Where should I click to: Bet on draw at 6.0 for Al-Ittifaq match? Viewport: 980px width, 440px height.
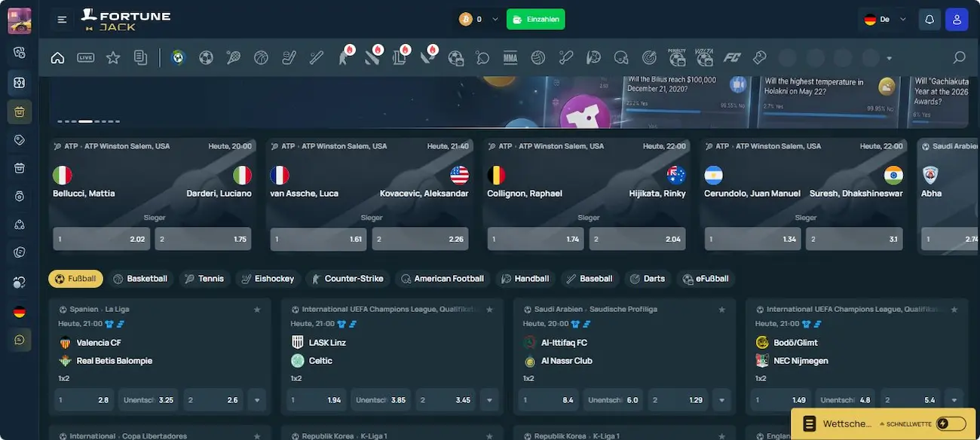click(x=612, y=400)
